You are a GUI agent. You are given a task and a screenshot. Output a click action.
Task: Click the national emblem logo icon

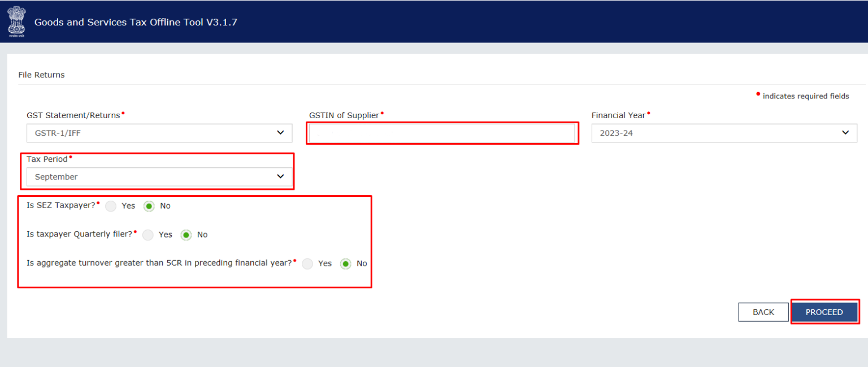pyautogui.click(x=16, y=21)
